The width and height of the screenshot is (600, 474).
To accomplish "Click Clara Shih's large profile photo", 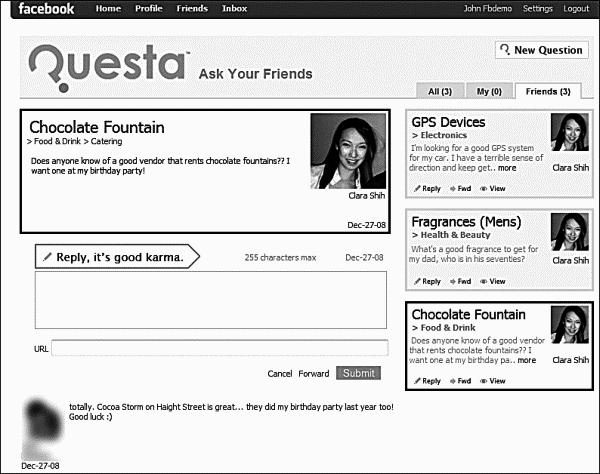I will pos(348,151).
